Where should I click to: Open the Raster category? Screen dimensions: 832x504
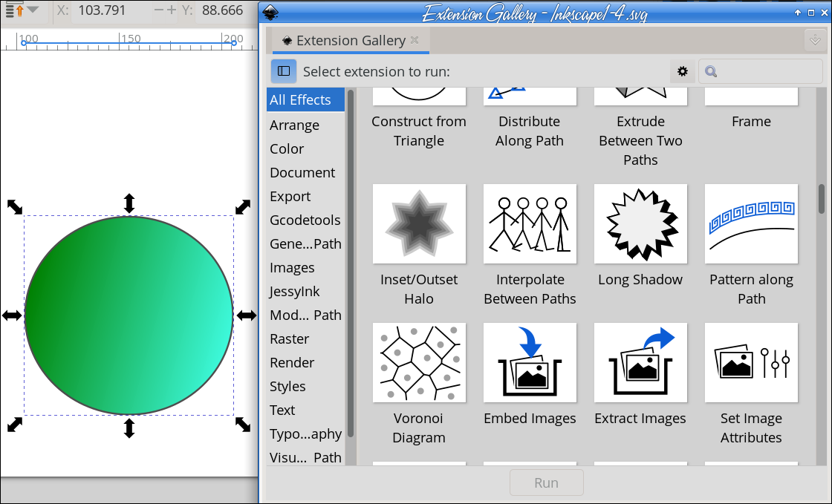[305, 338]
